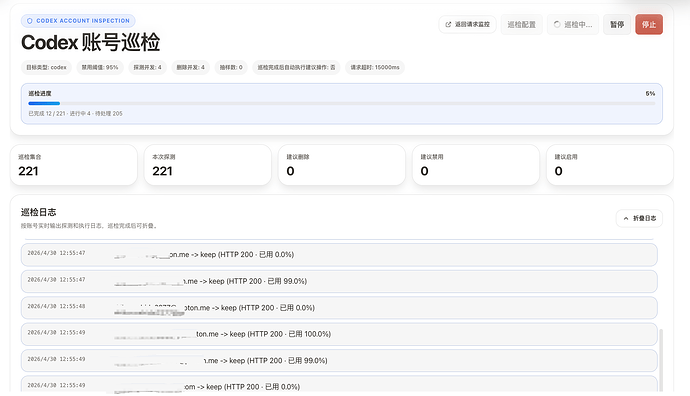Click the external-link icon in 返回请求监控
This screenshot has height=396, width=690.
click(448, 25)
